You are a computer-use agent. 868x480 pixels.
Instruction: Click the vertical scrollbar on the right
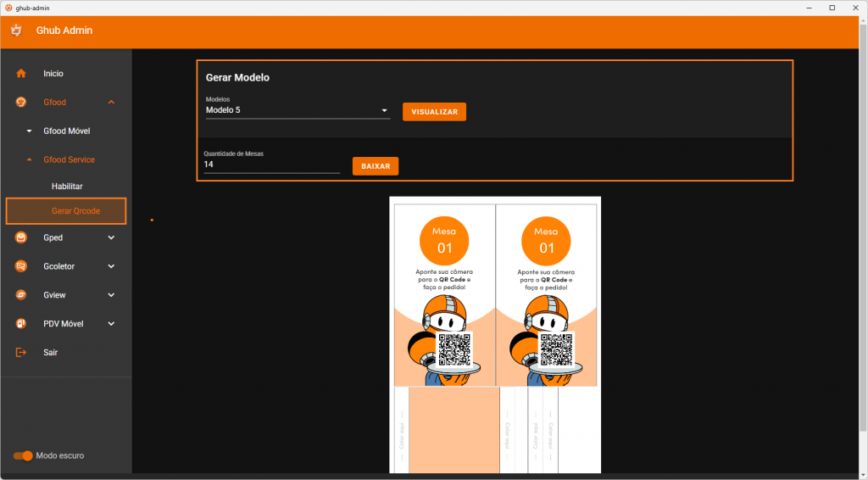[863, 227]
